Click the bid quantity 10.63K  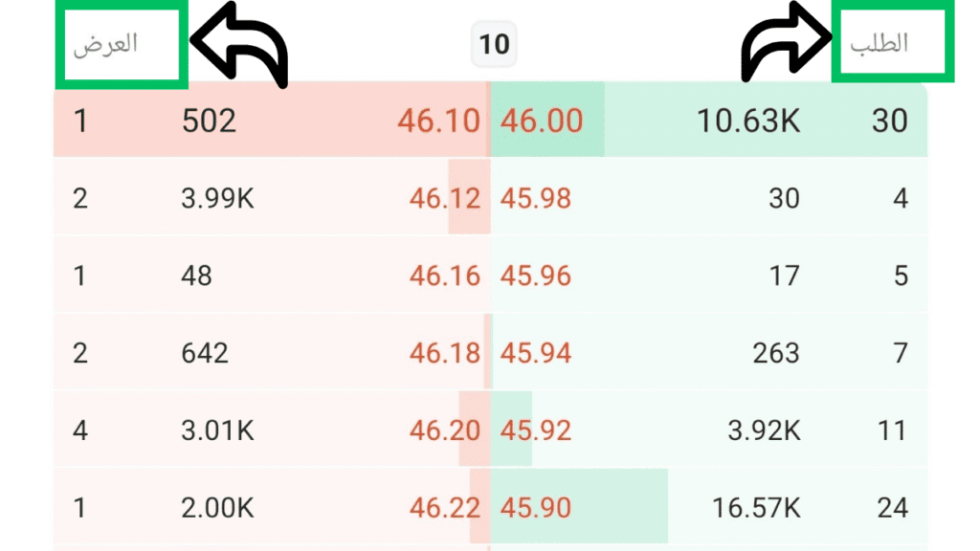748,121
